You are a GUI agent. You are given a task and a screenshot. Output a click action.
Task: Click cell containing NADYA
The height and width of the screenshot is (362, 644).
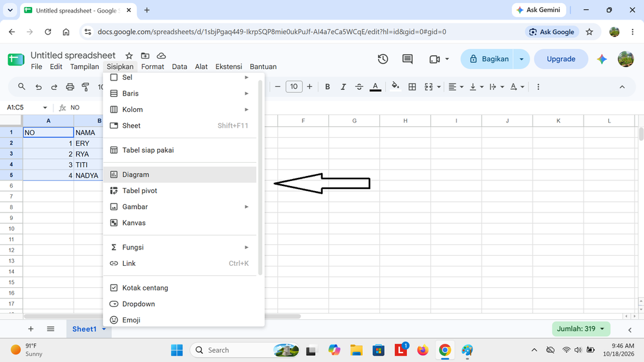click(89, 175)
